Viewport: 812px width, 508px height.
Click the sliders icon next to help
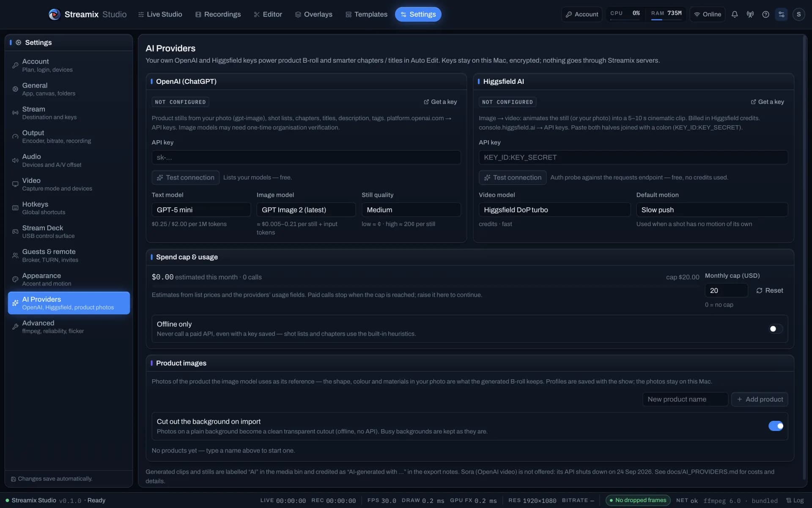pyautogui.click(x=781, y=14)
